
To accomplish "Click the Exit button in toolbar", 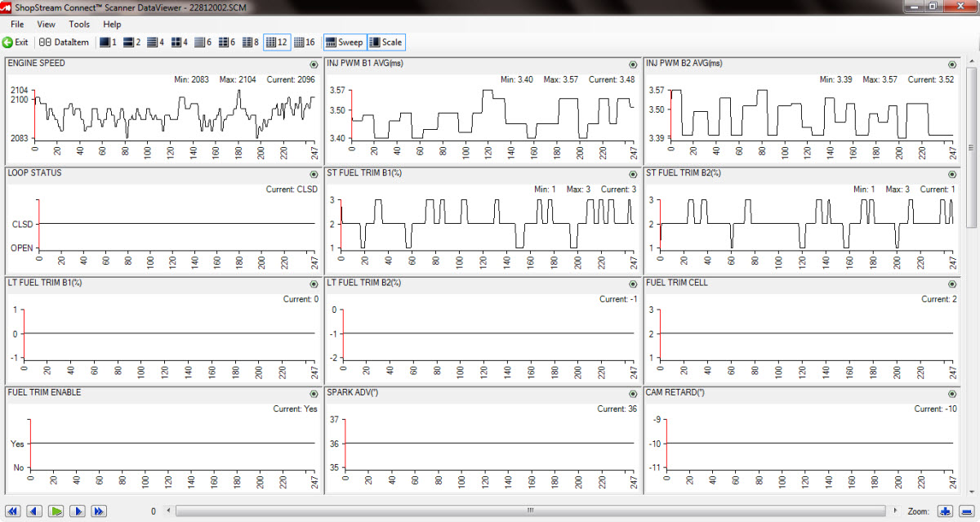I will tap(16, 42).
